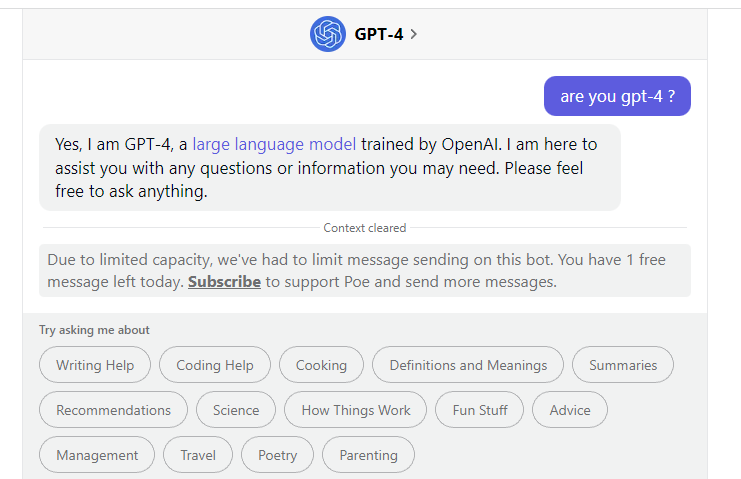Pick the Management topic chip
Viewport: 741px width, 479px height.
tap(97, 454)
